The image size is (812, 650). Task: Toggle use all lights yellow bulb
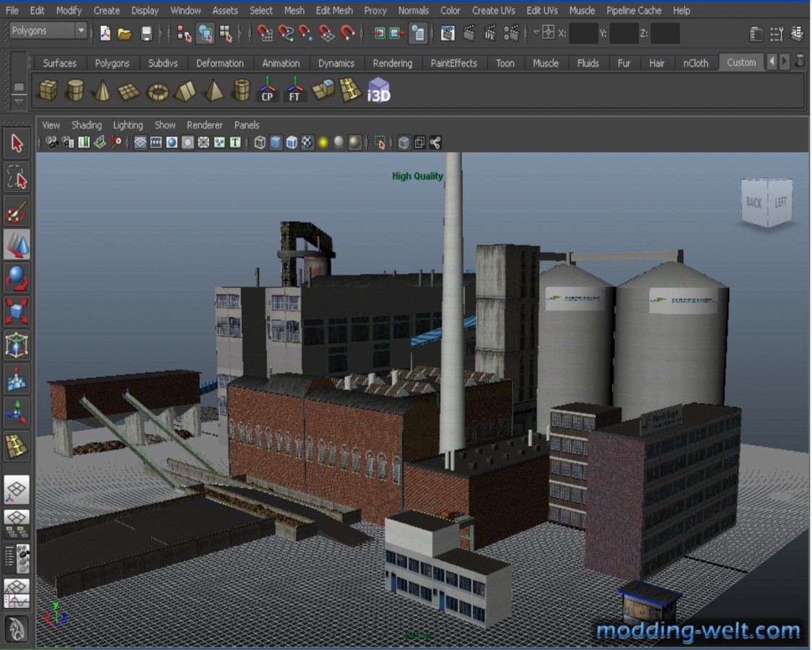[323, 142]
